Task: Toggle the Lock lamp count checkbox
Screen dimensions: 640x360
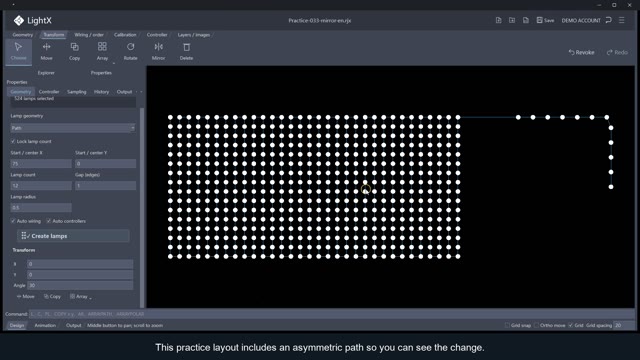Action: click(x=13, y=141)
